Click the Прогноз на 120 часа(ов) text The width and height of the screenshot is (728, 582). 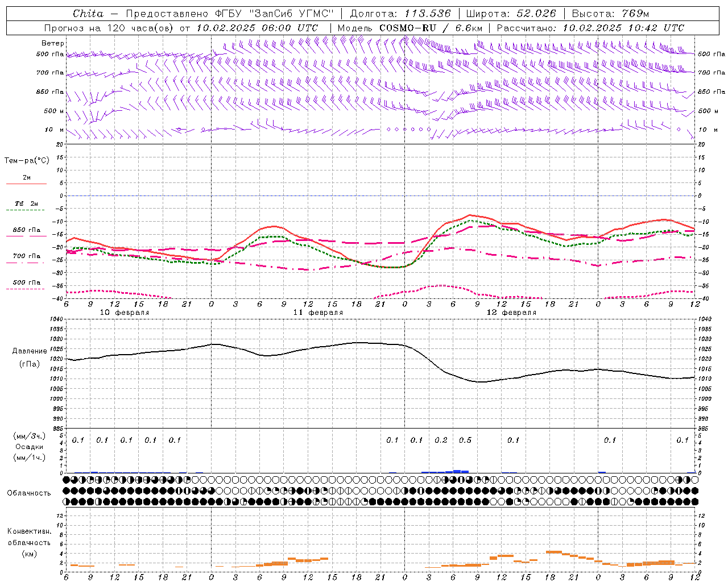click(109, 28)
